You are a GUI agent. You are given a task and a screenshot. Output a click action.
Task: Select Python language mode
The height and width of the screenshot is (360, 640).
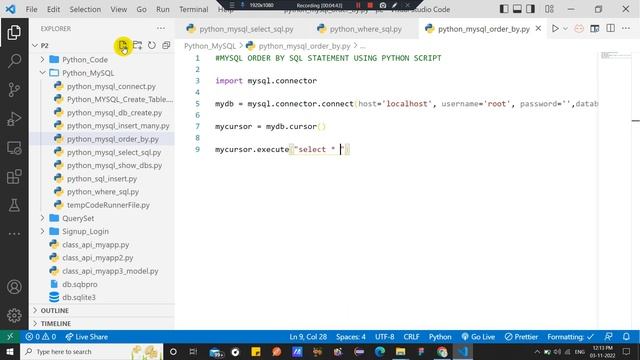(440, 337)
